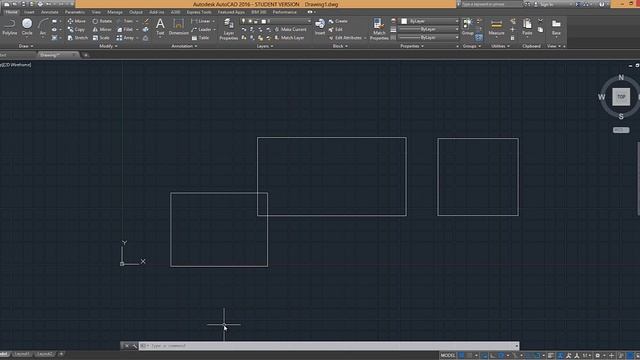This screenshot has width=640, height=360.
Task: Click the Group tool
Action: coord(467,27)
